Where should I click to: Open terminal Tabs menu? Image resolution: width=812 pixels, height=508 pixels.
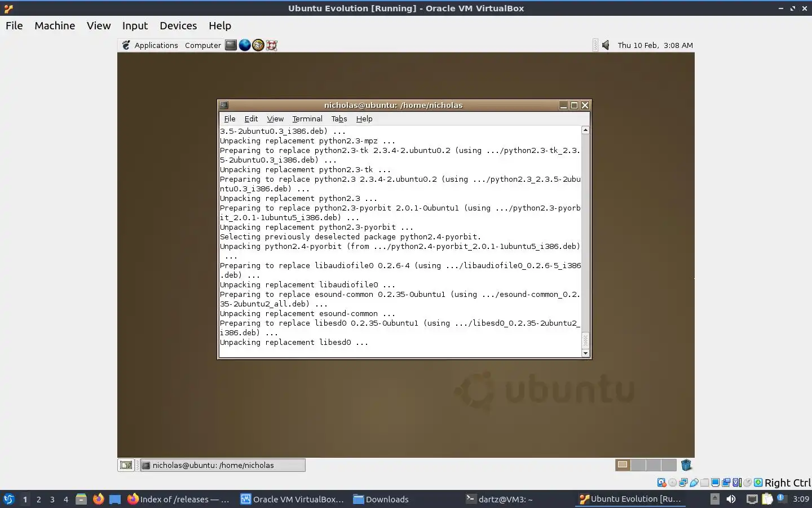[x=339, y=119]
